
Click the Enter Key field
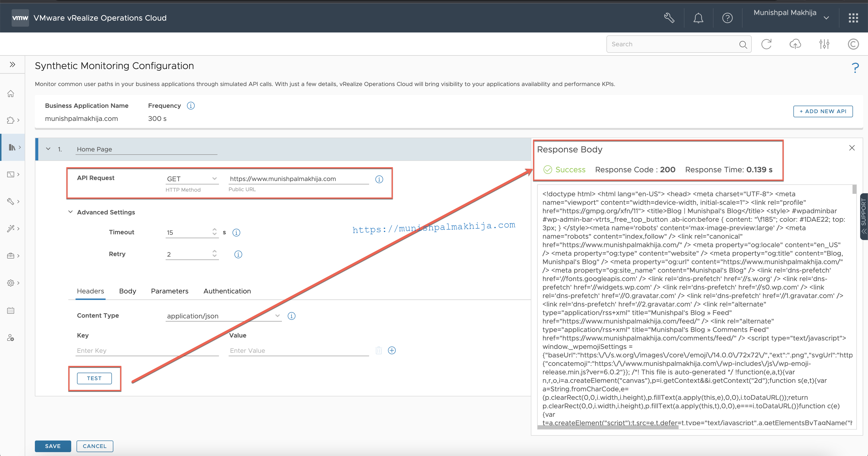coord(147,351)
